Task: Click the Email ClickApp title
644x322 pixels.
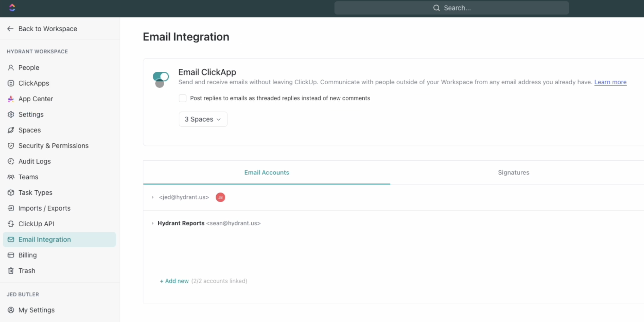Action: pyautogui.click(x=207, y=72)
